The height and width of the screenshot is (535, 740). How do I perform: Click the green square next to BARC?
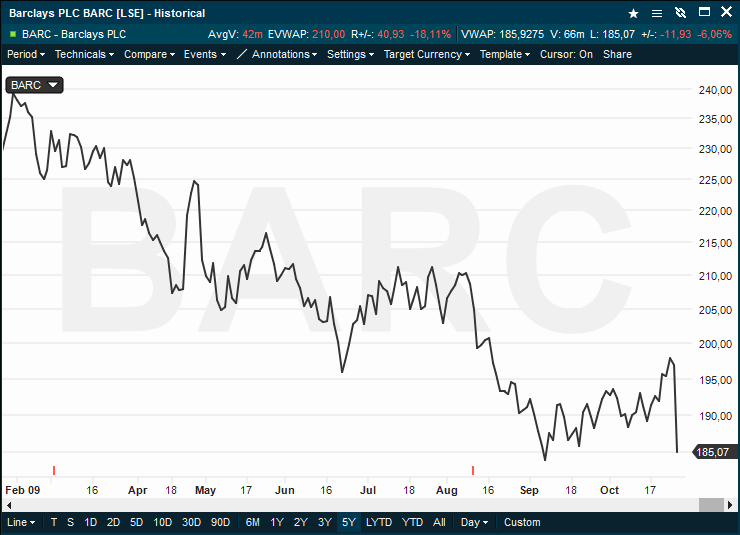(x=13, y=34)
